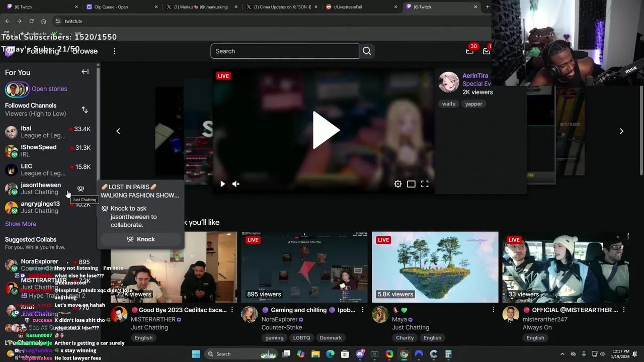Click the Knock button in popup
Image resolution: width=644 pixels, height=362 pixels.
(141, 239)
